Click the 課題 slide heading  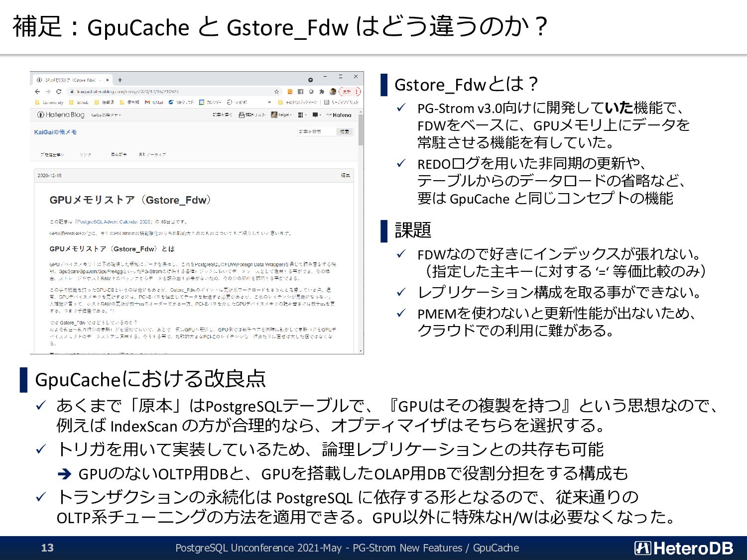point(413,230)
